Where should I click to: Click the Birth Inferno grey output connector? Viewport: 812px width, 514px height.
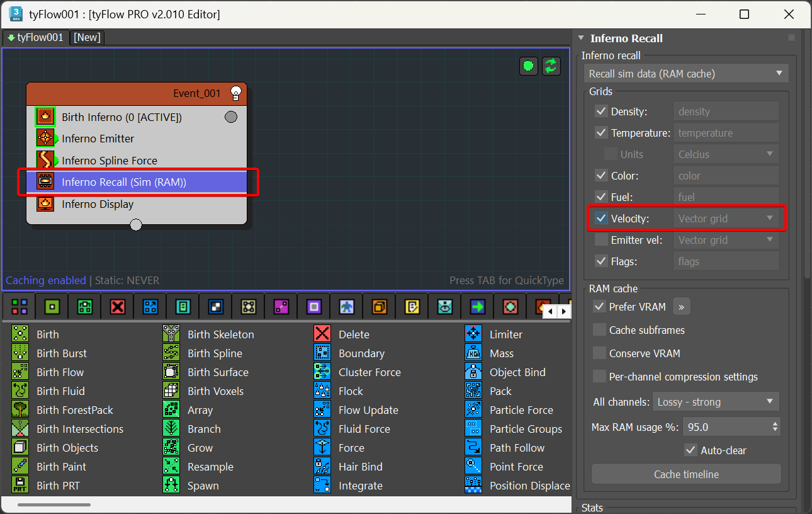[x=231, y=117]
